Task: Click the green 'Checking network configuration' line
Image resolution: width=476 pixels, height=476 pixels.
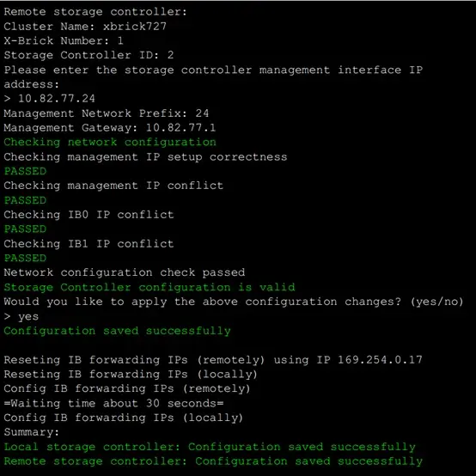Action: click(x=110, y=143)
